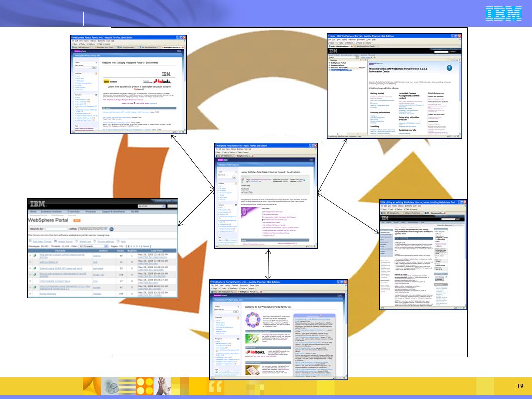
Task: Click the Contribute section icon in bottom wiki sidebar
Action: tap(238, 318)
